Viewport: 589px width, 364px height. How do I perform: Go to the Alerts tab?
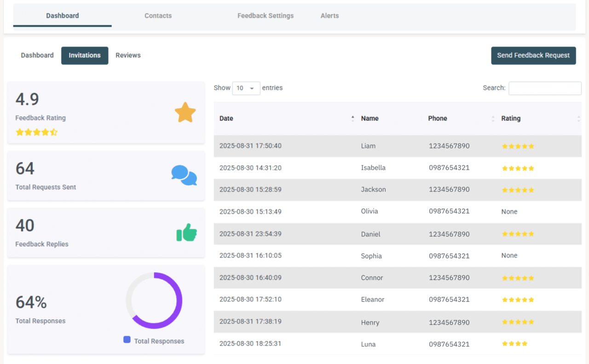(329, 15)
